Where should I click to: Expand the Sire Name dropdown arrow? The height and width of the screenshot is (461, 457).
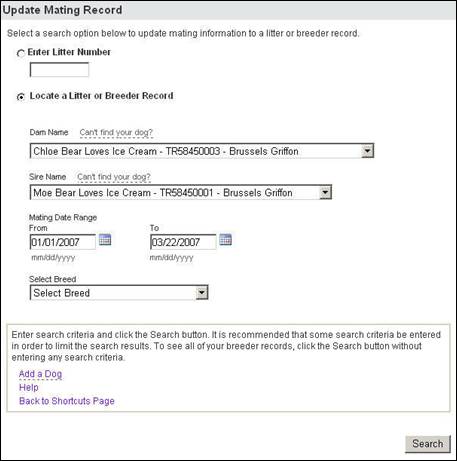point(325,192)
